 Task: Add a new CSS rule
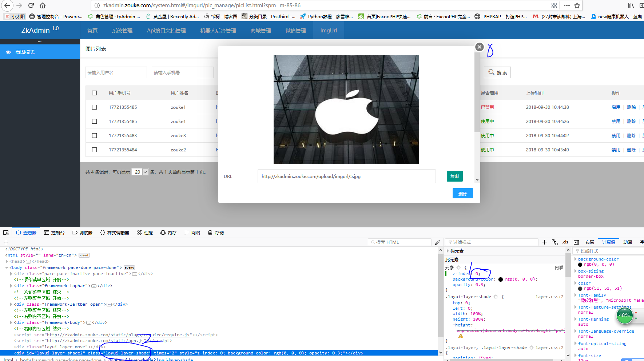point(544,242)
